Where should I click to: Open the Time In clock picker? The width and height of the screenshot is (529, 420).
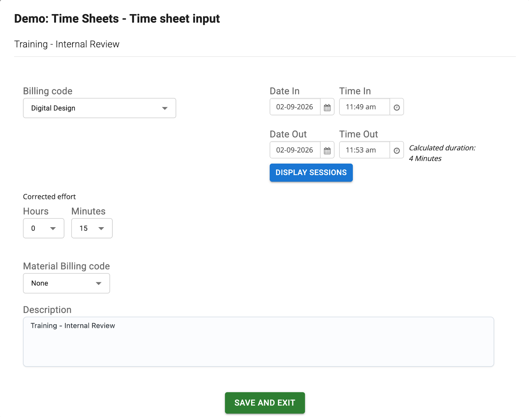396,107
